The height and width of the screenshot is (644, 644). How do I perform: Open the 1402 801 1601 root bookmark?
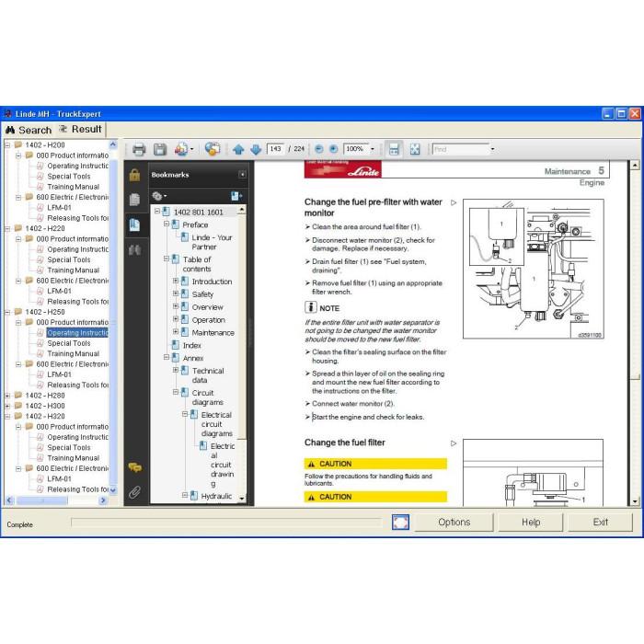click(198, 212)
